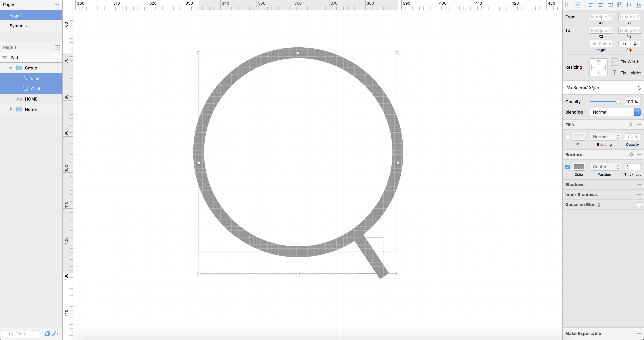Click the flip horizontal icon
The width and height of the screenshot is (644, 340).
tap(624, 44)
